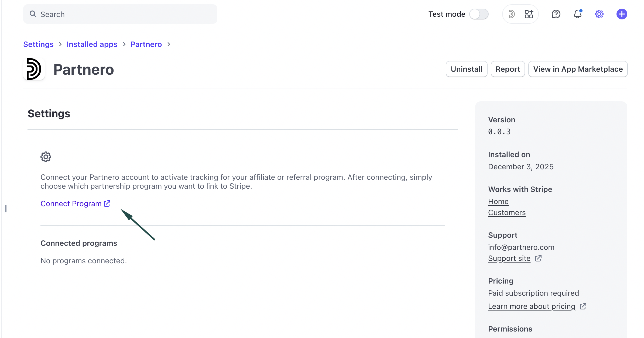This screenshot has width=644, height=338.
Task: Click external link icon next to Support site
Action: pos(538,258)
